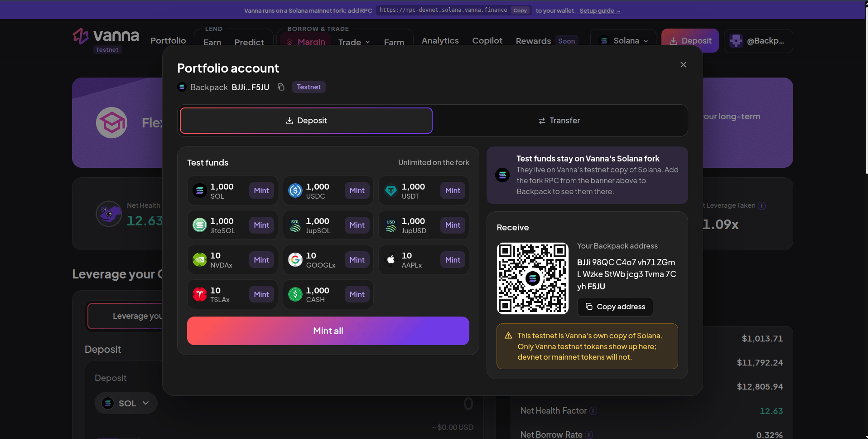The height and width of the screenshot is (439, 868).
Task: Mint 10 TSLAx
Action: pos(261,294)
